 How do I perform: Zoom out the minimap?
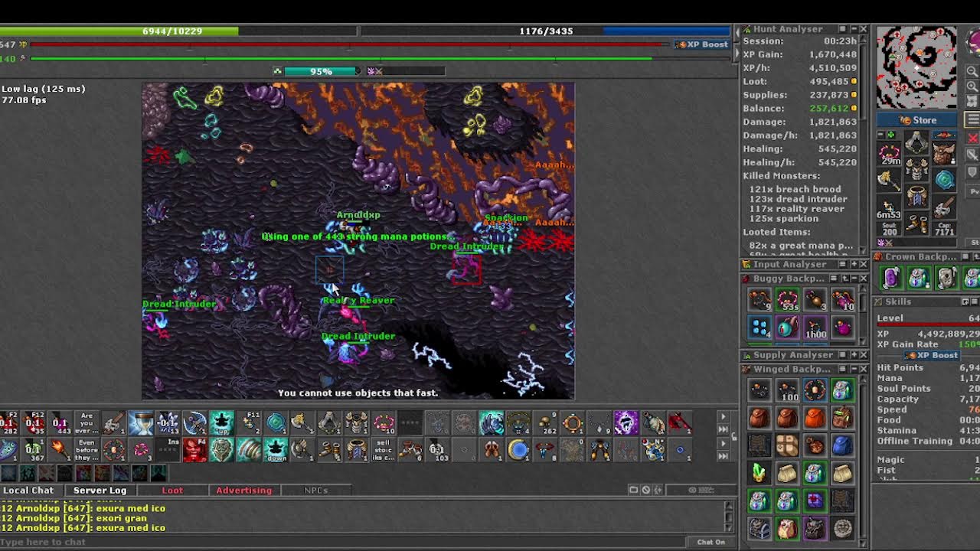972,72
